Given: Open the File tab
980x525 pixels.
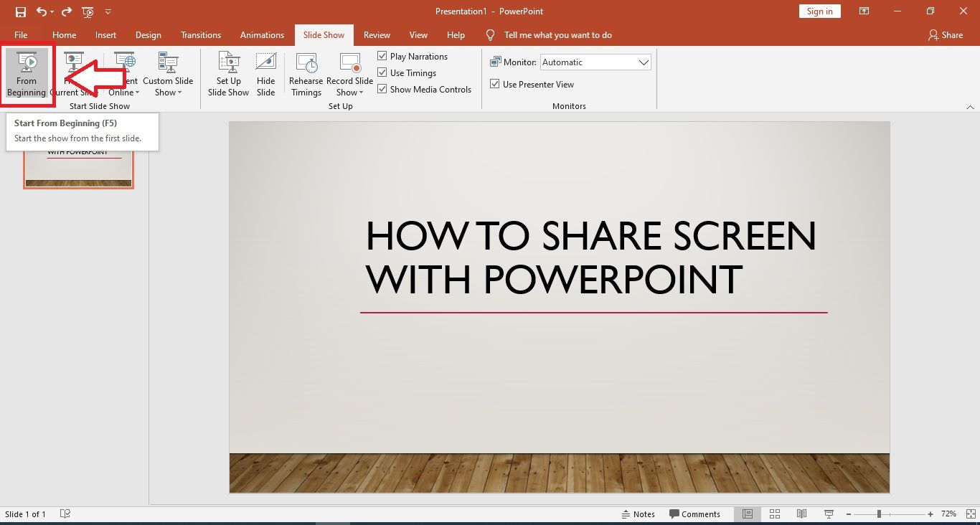Looking at the screenshot, I should click(x=21, y=34).
